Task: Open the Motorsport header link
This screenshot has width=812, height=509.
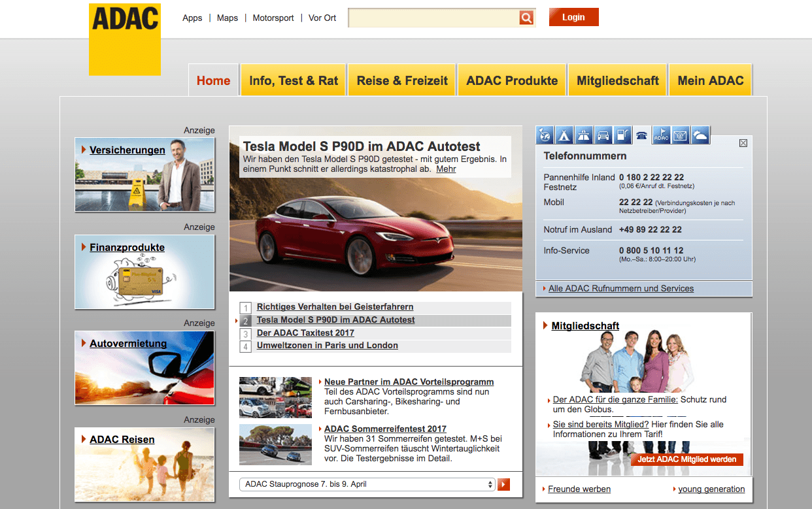Action: (273, 18)
